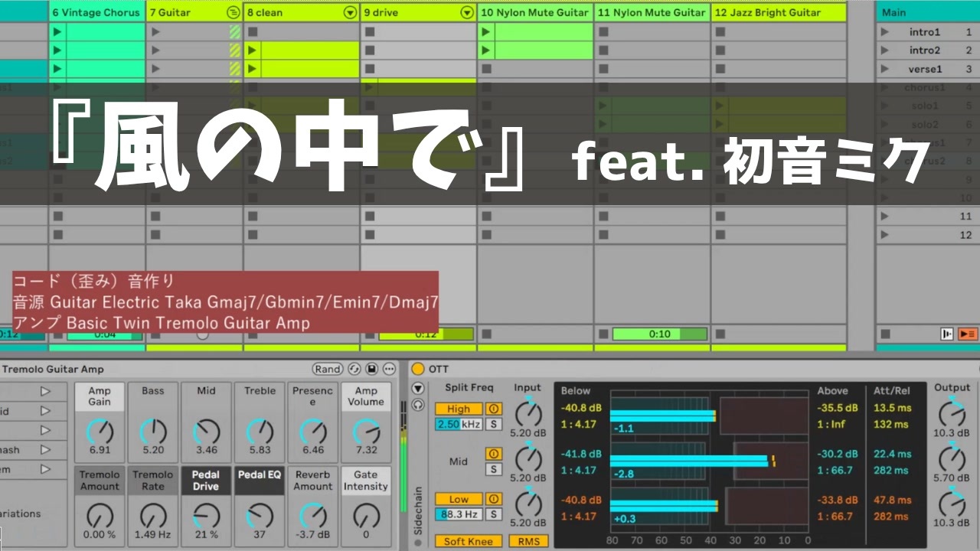
Task: Select the Main track header
Action: tap(926, 12)
